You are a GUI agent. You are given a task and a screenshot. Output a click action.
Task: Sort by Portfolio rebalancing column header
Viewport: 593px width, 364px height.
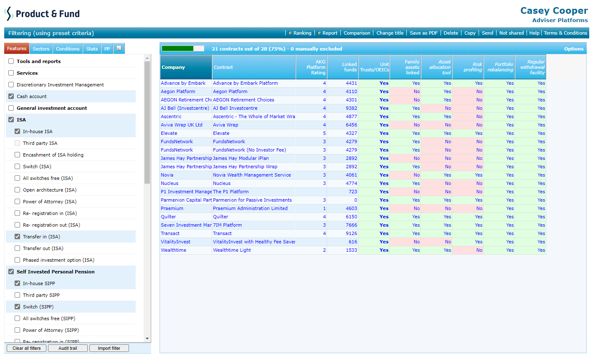click(499, 67)
